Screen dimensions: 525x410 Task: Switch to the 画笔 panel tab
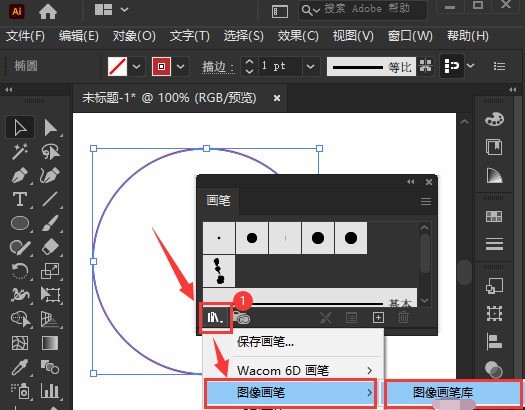coord(218,201)
